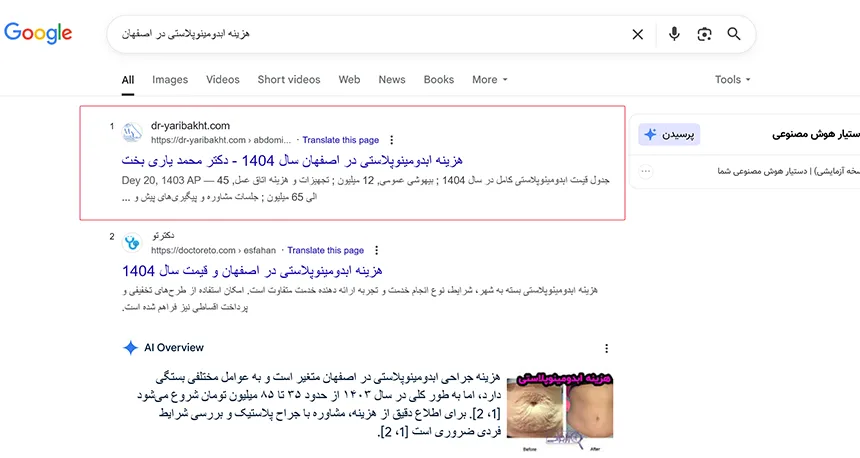Screen dimensions: 860x458
Task: Click the پرسیدن AI assistant button
Action: point(669,134)
